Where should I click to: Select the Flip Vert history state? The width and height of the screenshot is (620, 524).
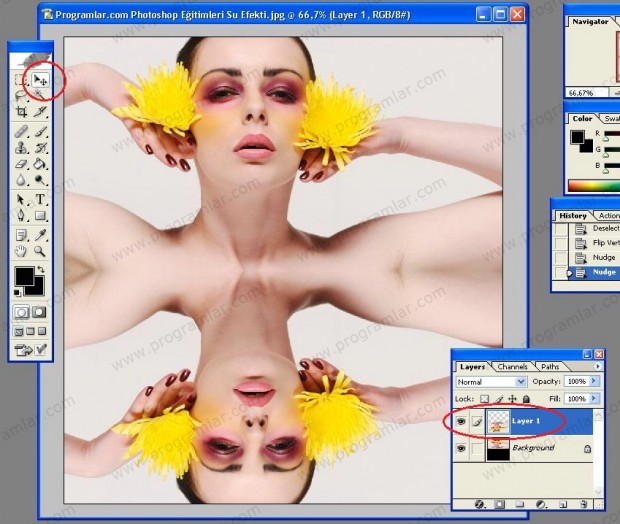click(594, 243)
